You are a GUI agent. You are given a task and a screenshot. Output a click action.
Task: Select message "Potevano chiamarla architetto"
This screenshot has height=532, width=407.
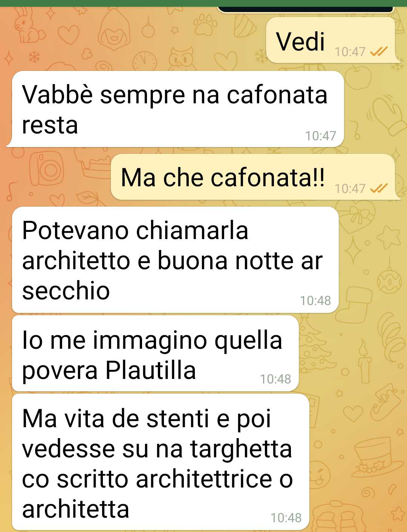click(175, 260)
